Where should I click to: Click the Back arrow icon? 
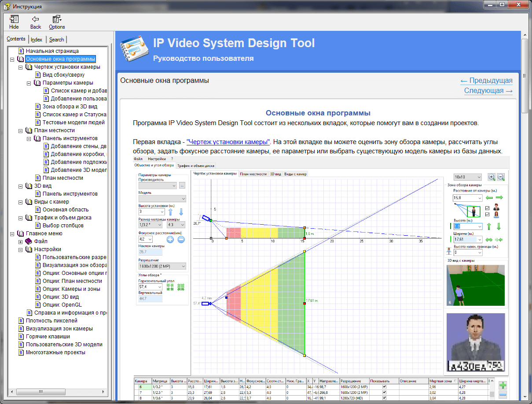(36, 19)
